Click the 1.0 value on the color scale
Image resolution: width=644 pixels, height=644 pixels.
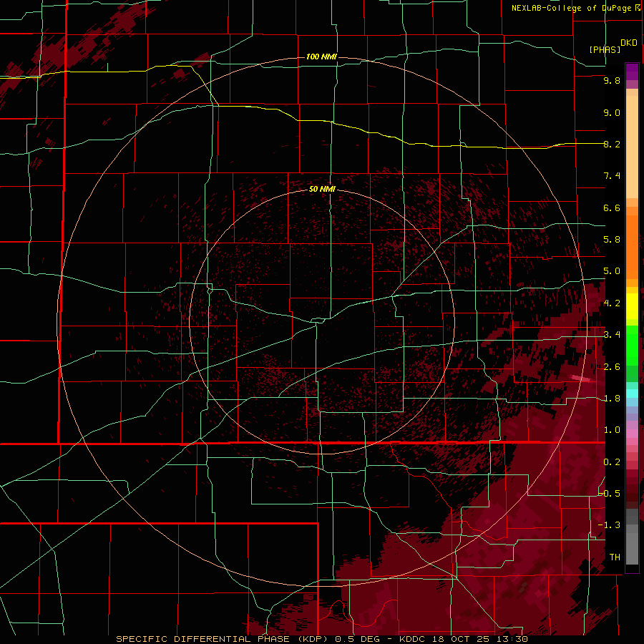[612, 430]
